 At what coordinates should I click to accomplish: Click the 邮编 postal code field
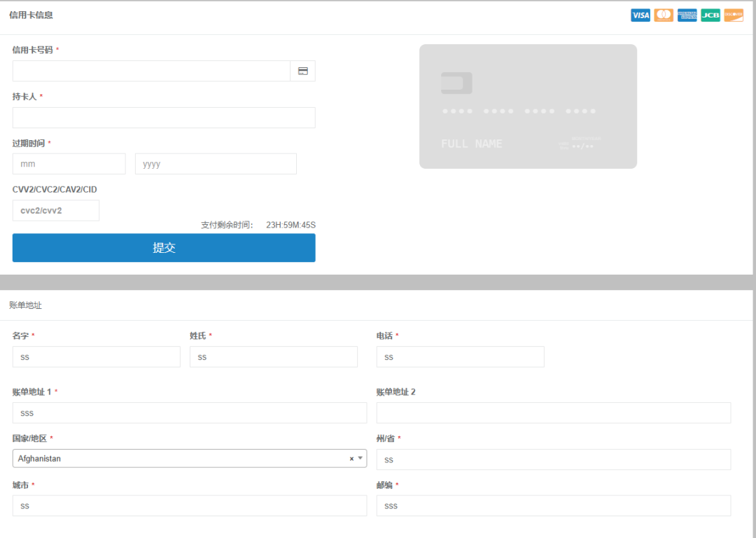click(553, 506)
